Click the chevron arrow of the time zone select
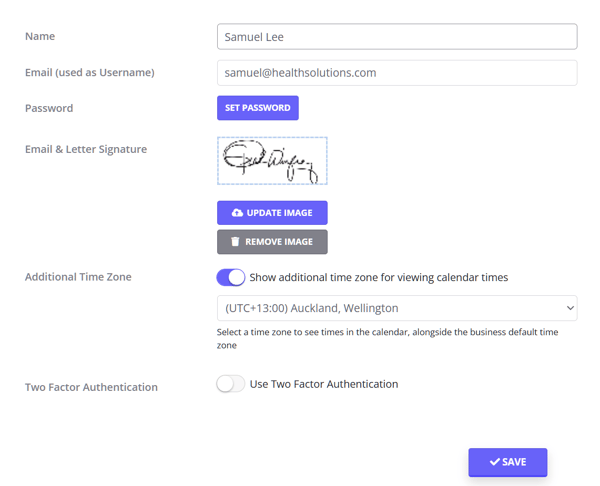 570,308
